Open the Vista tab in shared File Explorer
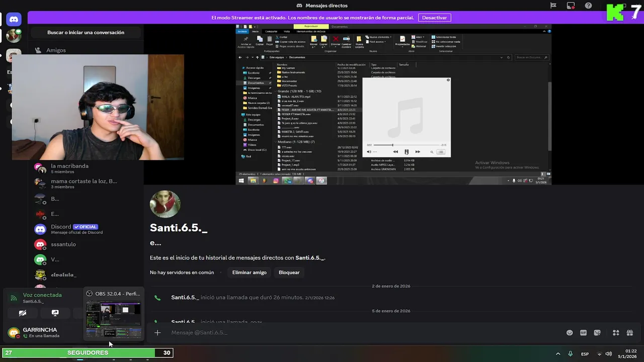644x362 pixels. coord(287,31)
